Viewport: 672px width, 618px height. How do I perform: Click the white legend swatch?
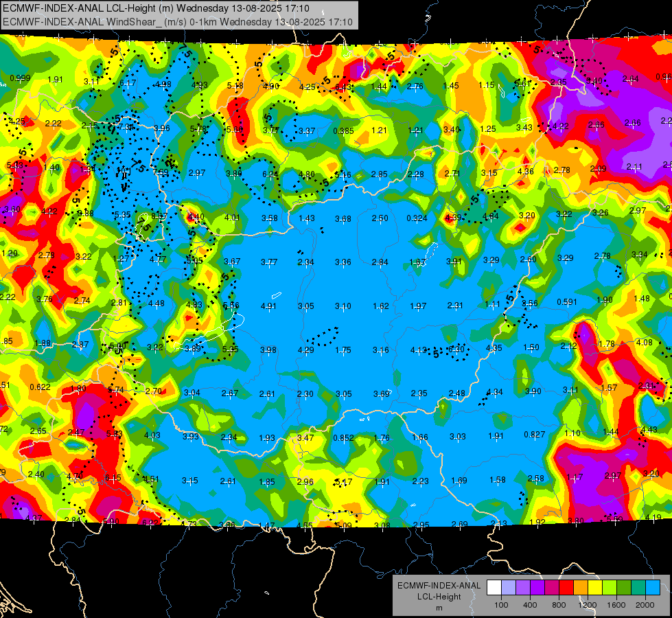pyautogui.click(x=494, y=588)
